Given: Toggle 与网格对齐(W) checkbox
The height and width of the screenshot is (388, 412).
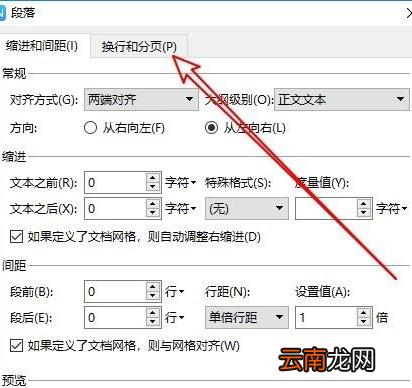Looking at the screenshot, I should click(16, 346).
